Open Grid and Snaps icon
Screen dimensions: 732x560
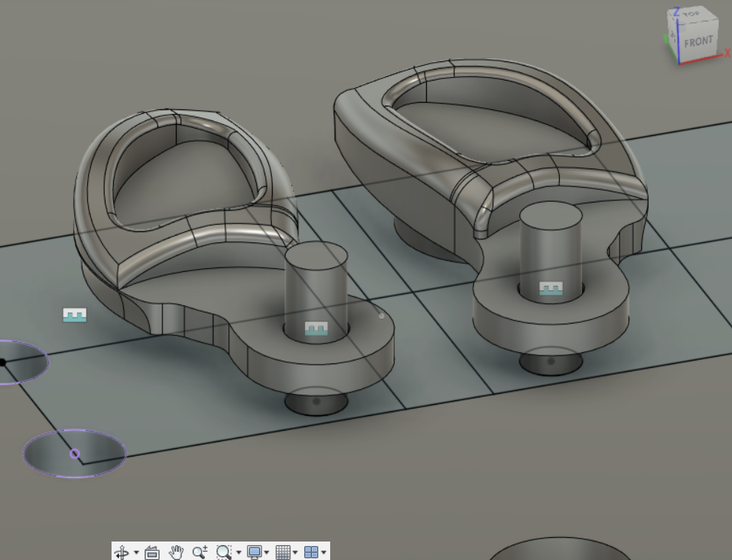(x=283, y=553)
